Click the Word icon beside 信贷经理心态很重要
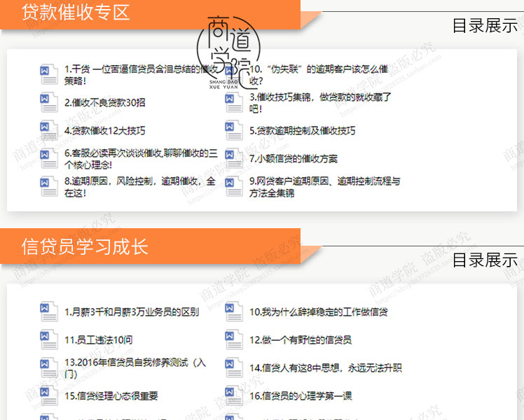524x420 pixels. (49, 395)
